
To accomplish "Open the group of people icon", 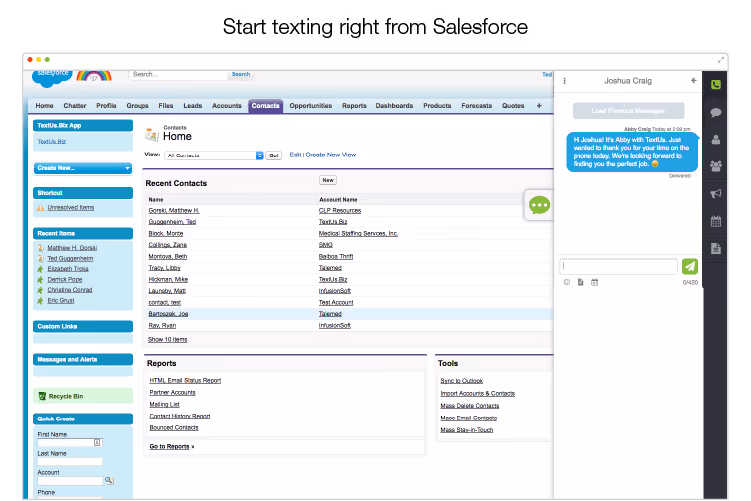I will [716, 166].
